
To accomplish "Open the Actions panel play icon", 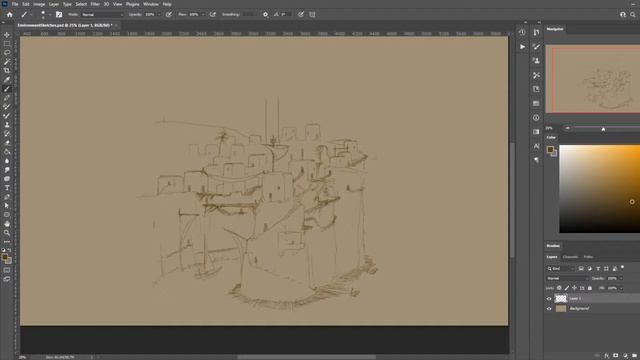I will (x=522, y=47).
